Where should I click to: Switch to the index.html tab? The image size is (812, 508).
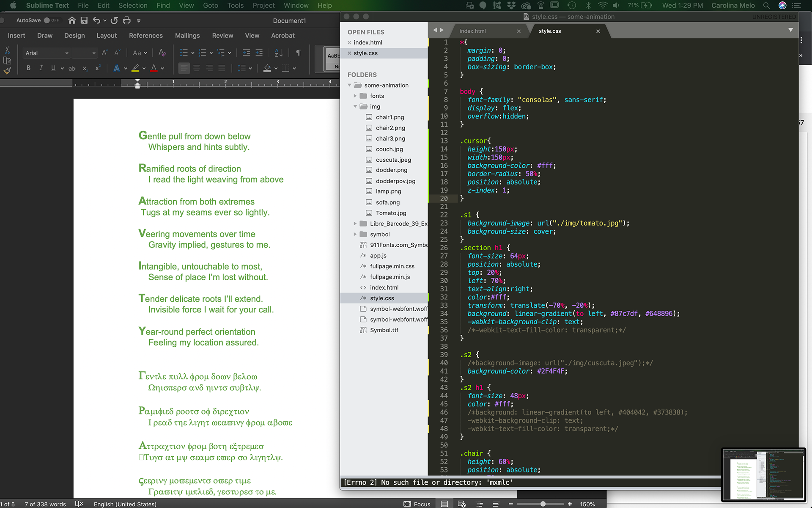click(472, 31)
